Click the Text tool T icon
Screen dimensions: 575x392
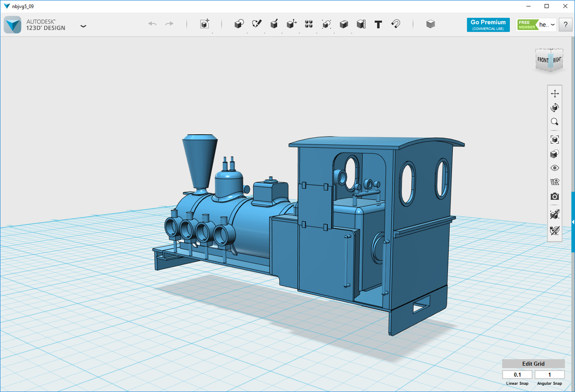(x=378, y=24)
